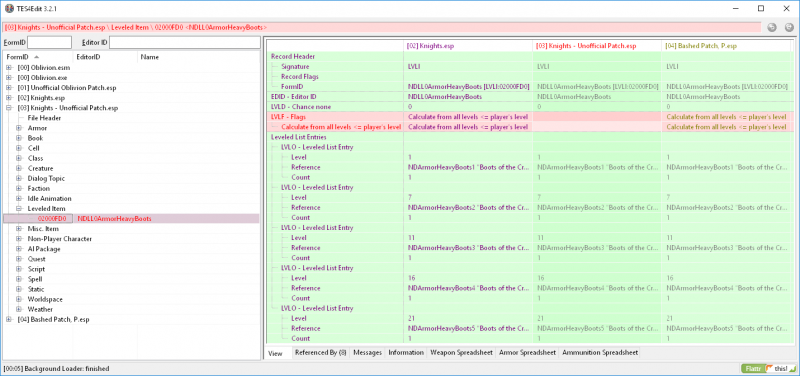800x376 pixels.
Task: Select the Cell group item
Action: click(33, 148)
